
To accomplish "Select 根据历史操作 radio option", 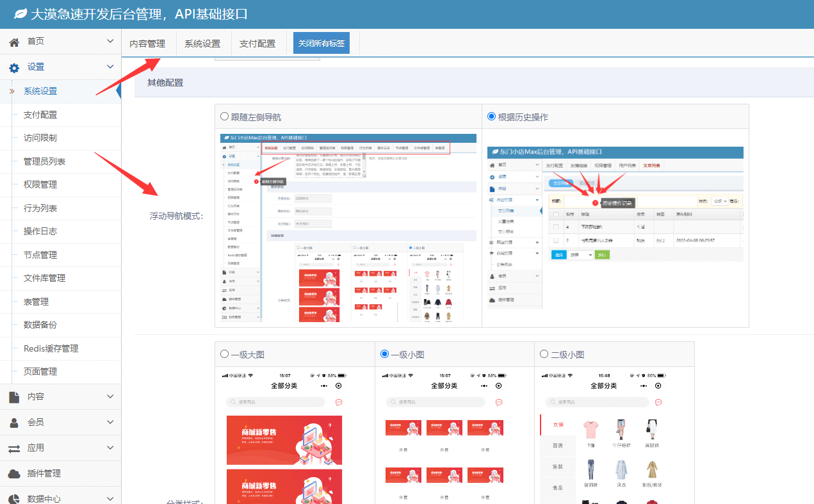I will point(491,117).
